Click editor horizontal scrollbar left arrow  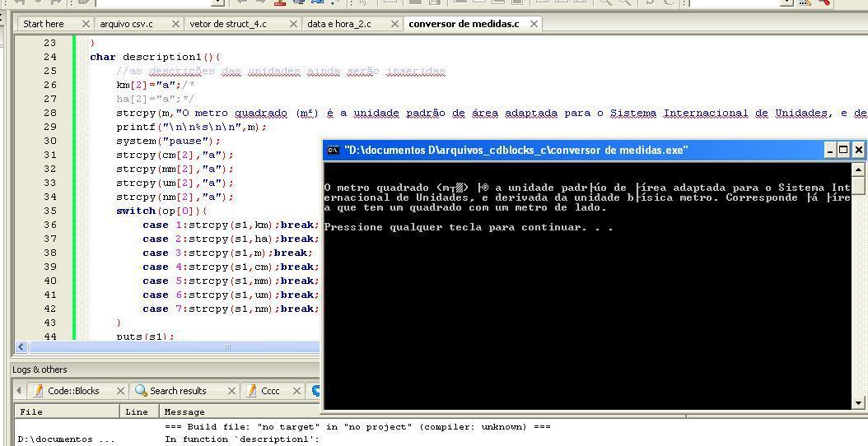point(21,347)
